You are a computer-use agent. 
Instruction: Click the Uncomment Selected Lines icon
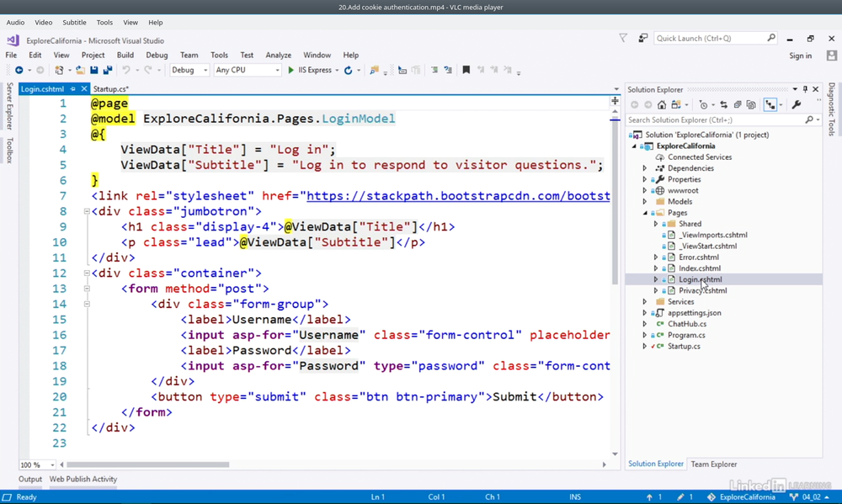coord(448,71)
